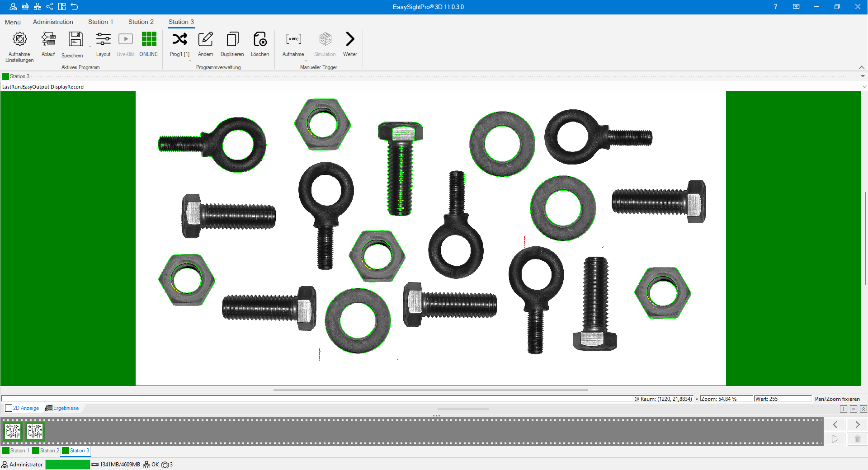Open the Layout sliders tool
The width and height of the screenshot is (868, 470).
click(x=103, y=40)
